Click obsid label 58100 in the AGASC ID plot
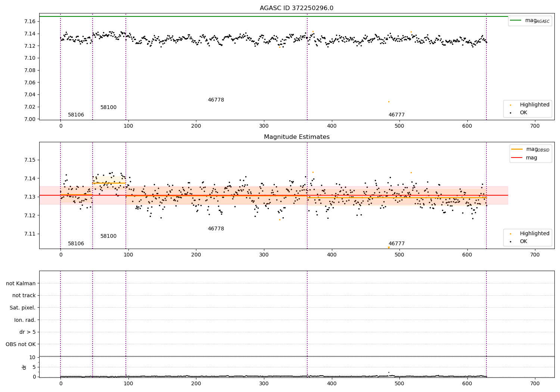 point(109,108)
